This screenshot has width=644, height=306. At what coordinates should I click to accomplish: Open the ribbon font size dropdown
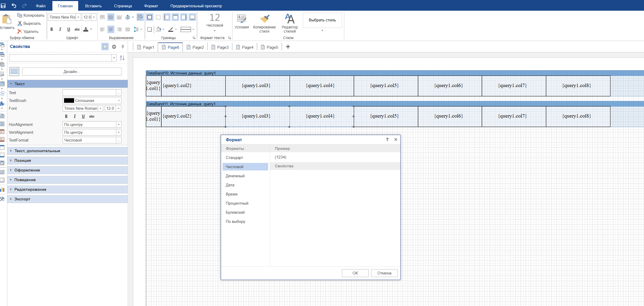tap(94, 17)
